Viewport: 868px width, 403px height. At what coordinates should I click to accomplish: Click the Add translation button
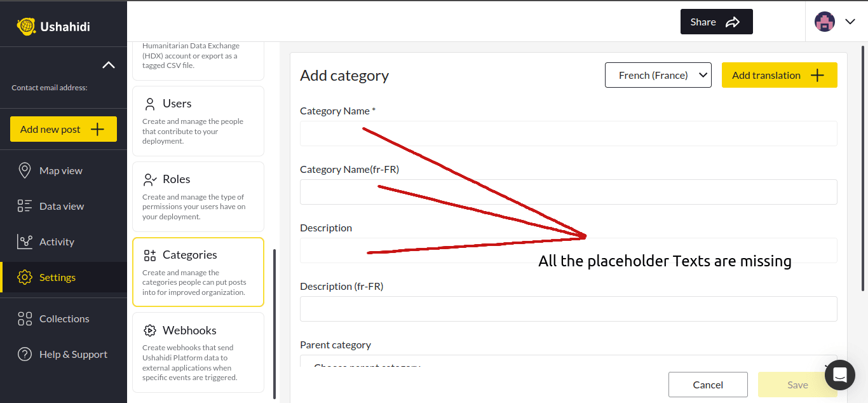[x=779, y=75]
